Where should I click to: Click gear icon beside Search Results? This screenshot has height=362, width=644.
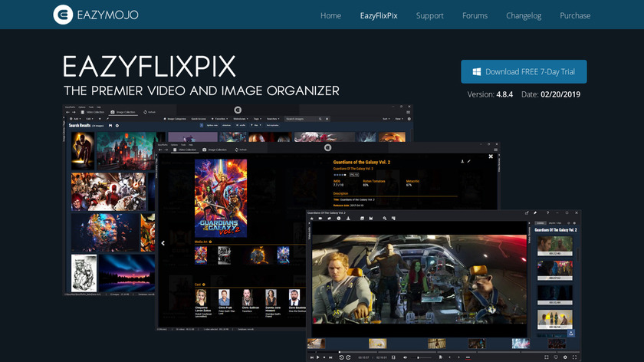point(117,125)
